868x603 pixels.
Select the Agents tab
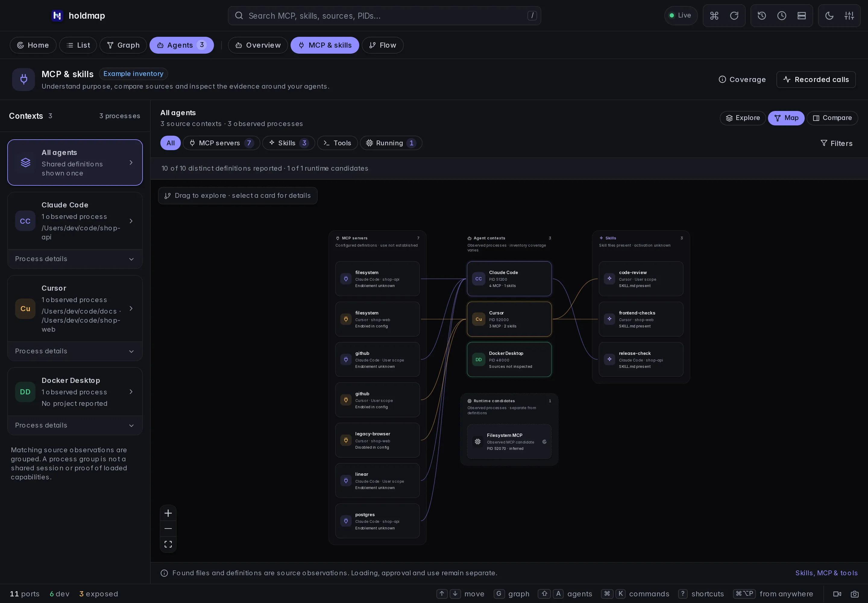point(182,45)
